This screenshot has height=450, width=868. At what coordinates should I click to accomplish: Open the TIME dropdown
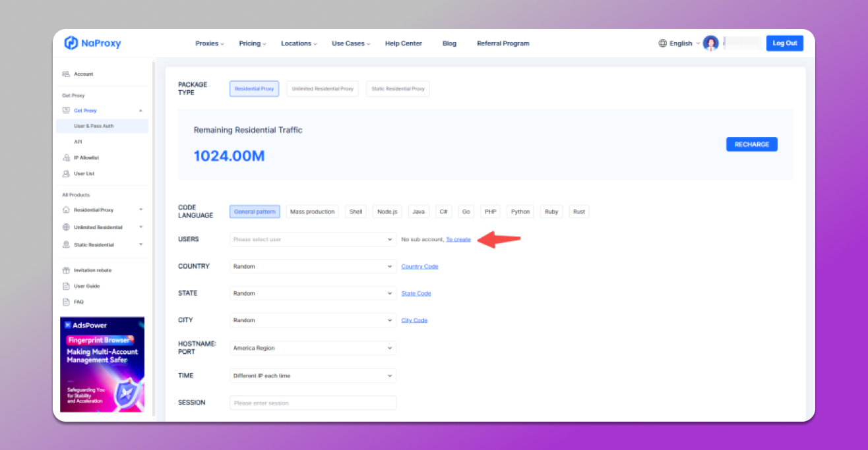(x=313, y=376)
